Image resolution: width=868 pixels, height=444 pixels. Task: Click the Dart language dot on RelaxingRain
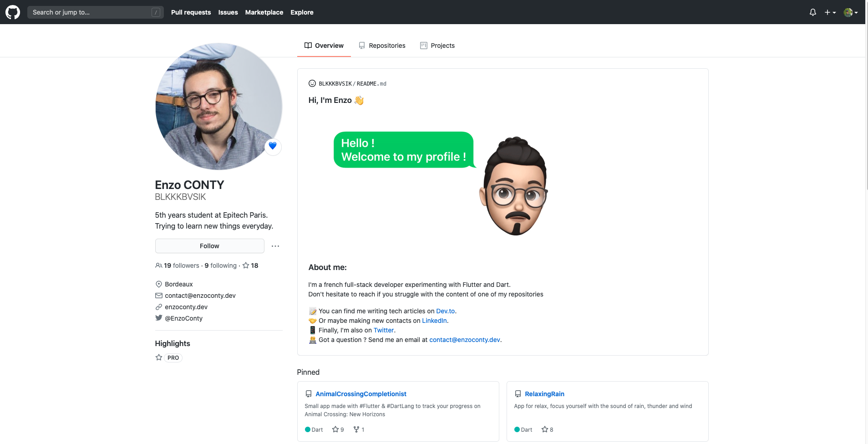[517, 429]
